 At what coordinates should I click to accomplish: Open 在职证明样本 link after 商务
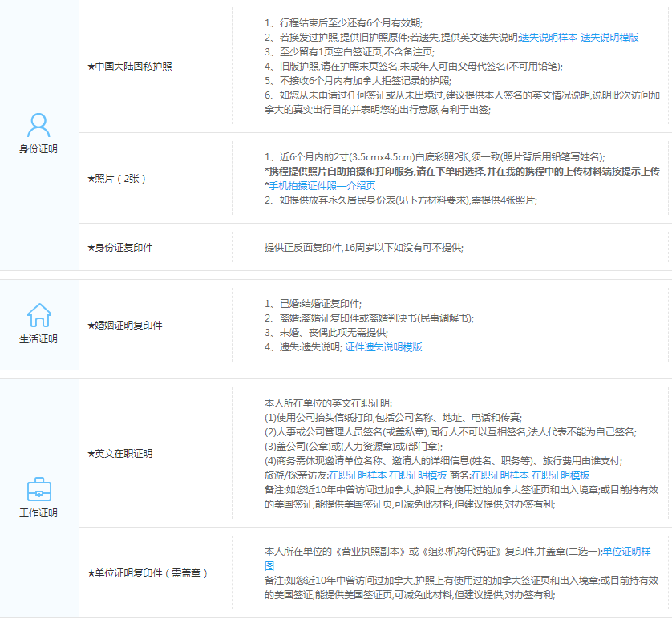(x=500, y=475)
